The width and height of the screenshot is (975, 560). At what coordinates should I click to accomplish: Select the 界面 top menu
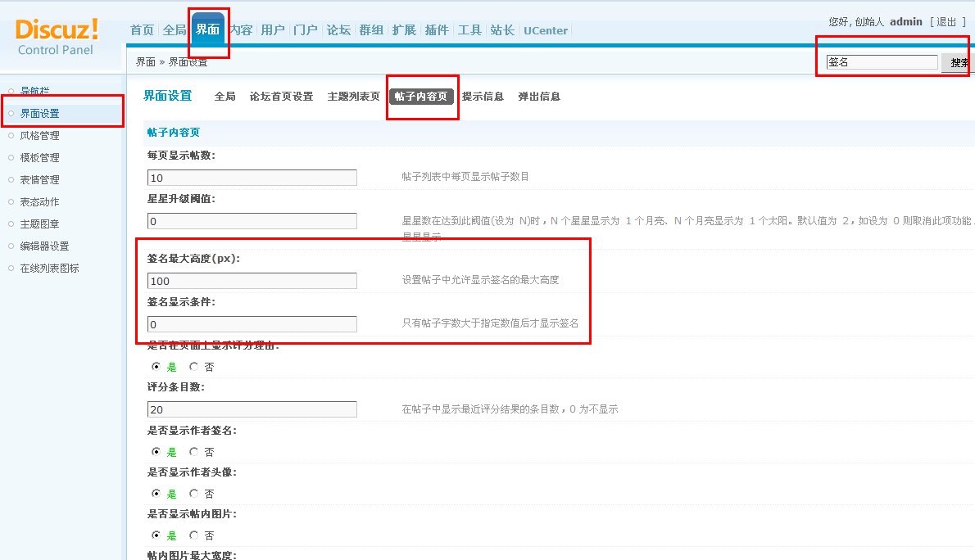point(207,29)
